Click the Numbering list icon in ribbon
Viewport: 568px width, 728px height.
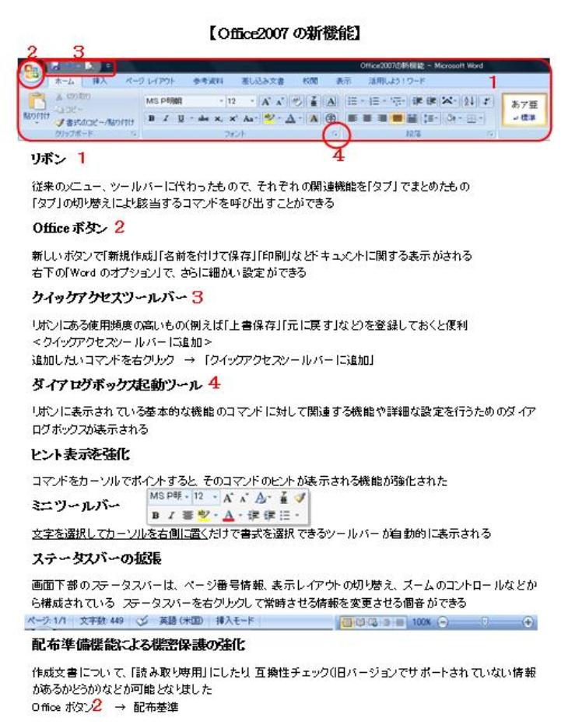(373, 101)
